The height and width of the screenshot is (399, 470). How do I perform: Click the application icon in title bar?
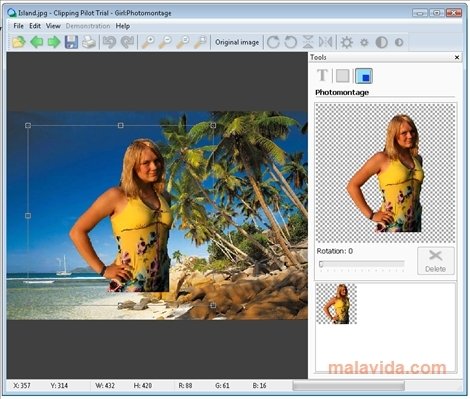tap(12, 13)
